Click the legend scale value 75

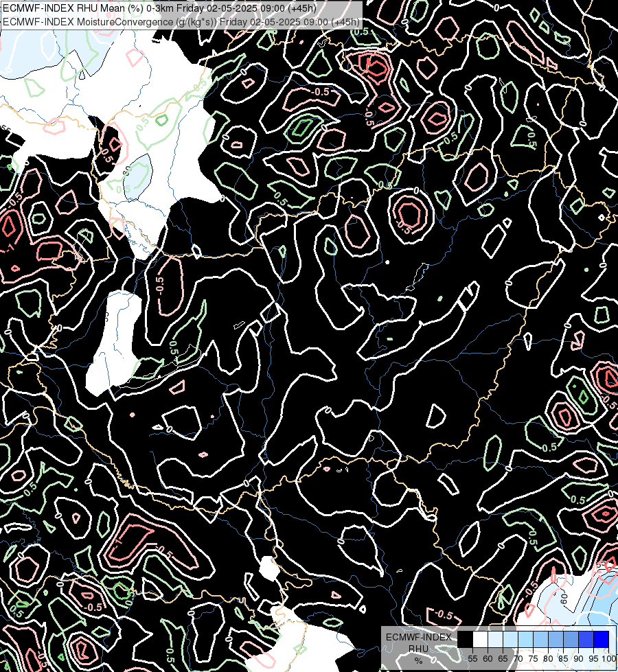533,659
